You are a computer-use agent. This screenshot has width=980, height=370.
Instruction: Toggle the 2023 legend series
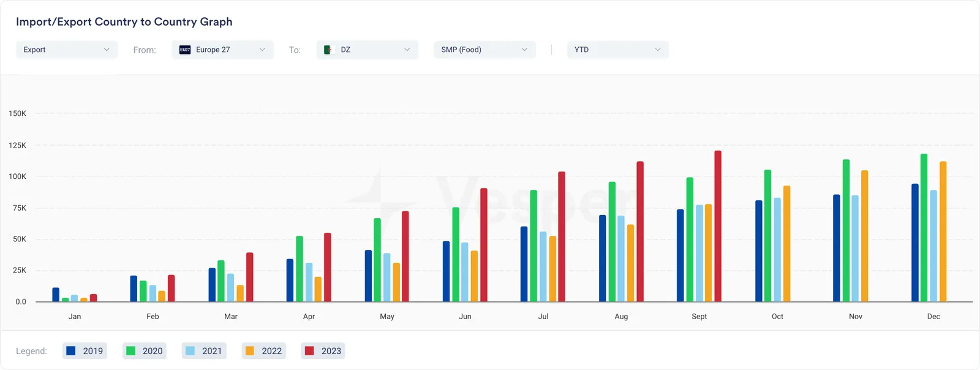pyautogui.click(x=323, y=351)
